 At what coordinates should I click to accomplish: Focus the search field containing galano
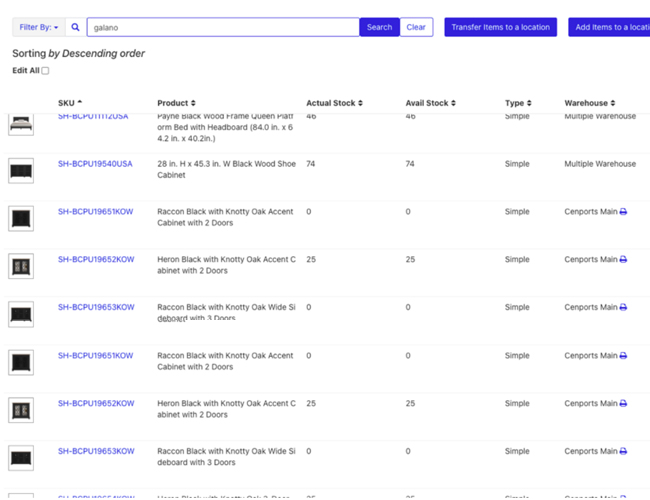(223, 27)
